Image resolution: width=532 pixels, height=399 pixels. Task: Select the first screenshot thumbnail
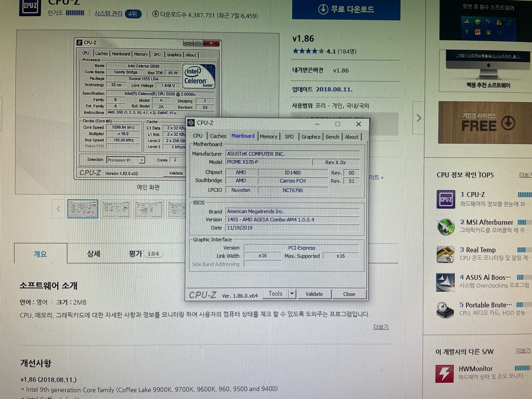click(83, 209)
